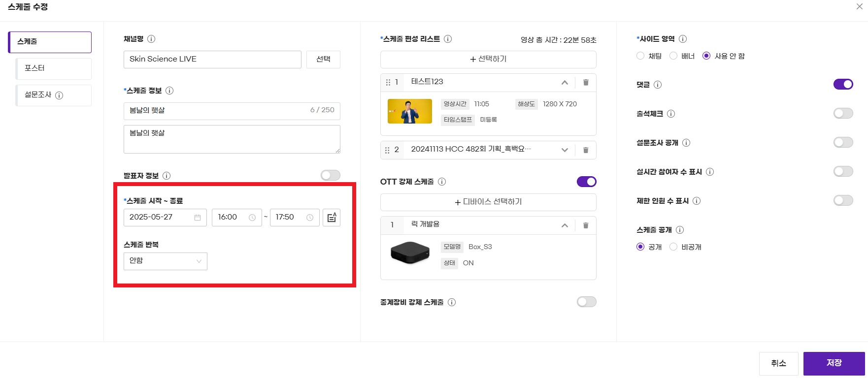Click info icon next to 채널명

coord(152,39)
